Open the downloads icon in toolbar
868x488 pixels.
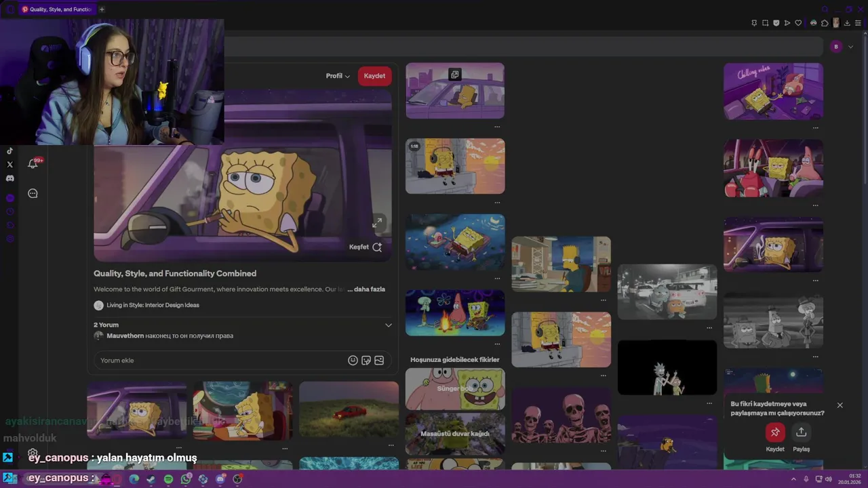[847, 23]
